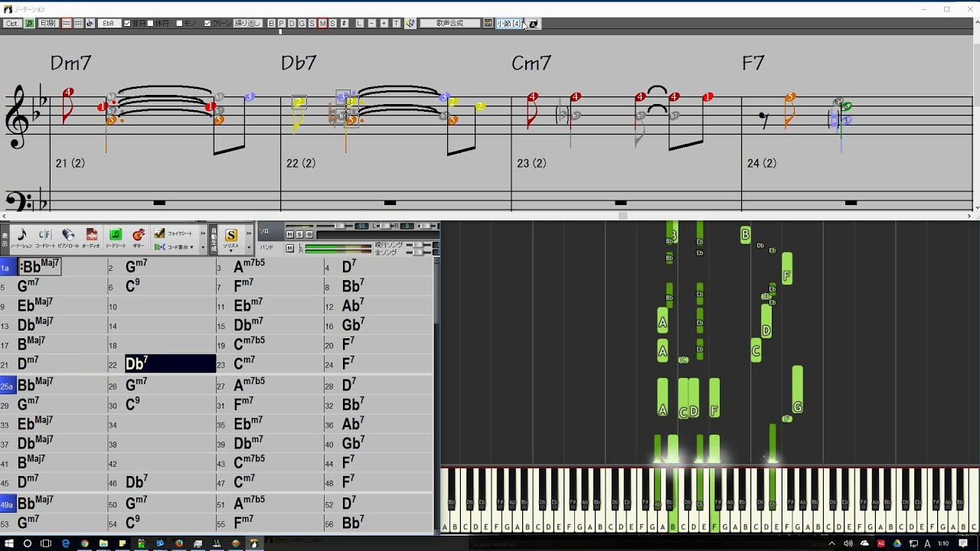Click the B track button in notation toolbar
Image resolution: width=980 pixels, height=551 pixels.
click(271, 24)
